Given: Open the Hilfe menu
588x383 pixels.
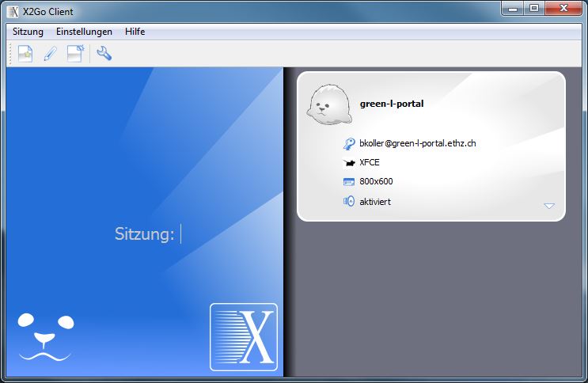Looking at the screenshot, I should click(135, 32).
